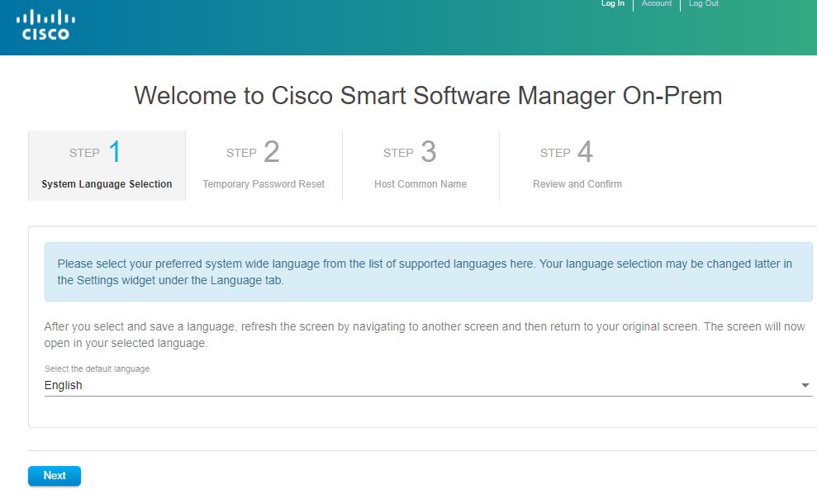The height and width of the screenshot is (504, 817).
Task: Click the Next button
Action: (55, 476)
